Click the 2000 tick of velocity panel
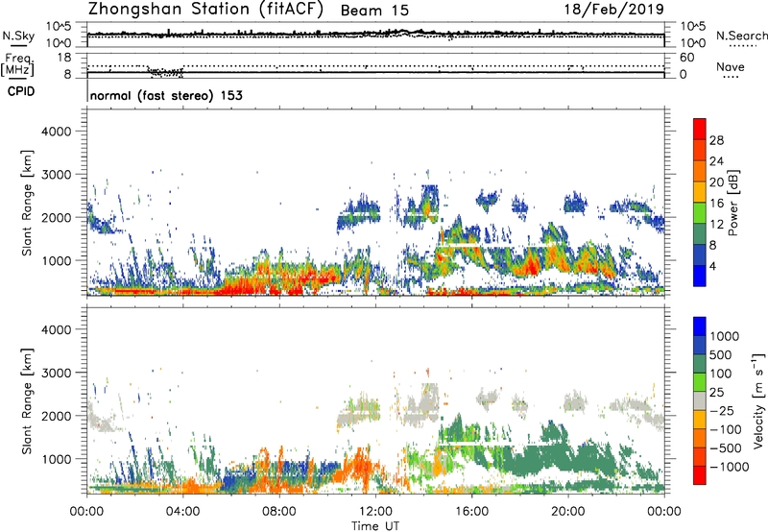 pos(57,416)
